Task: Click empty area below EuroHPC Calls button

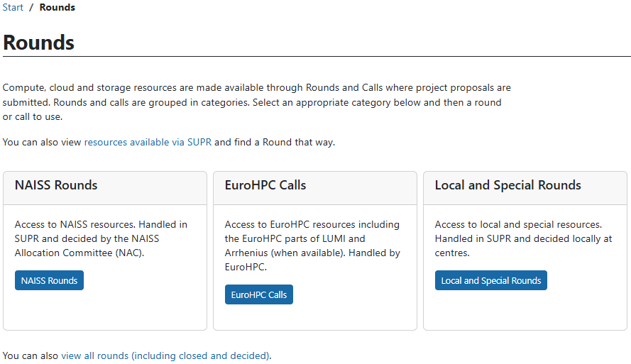Action: pyautogui.click(x=314, y=317)
